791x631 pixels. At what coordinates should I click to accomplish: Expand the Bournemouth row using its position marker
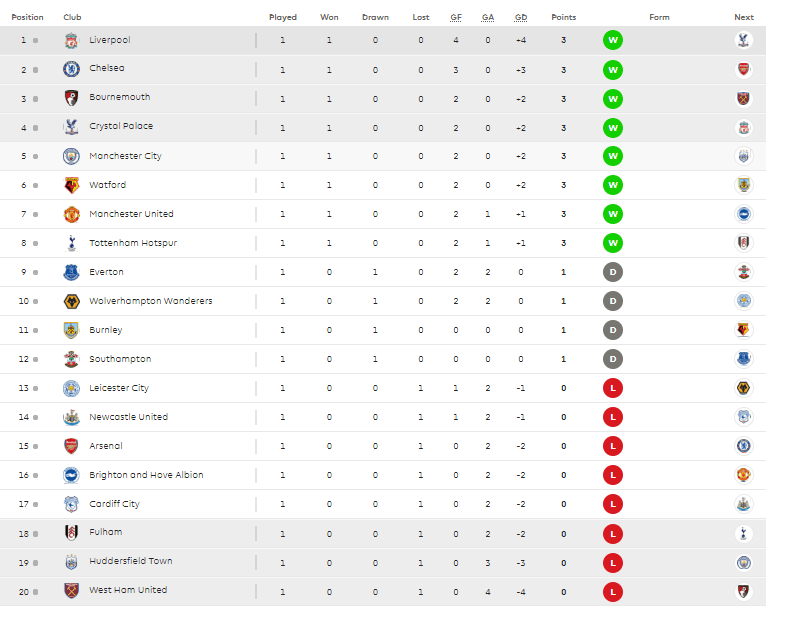click(35, 99)
